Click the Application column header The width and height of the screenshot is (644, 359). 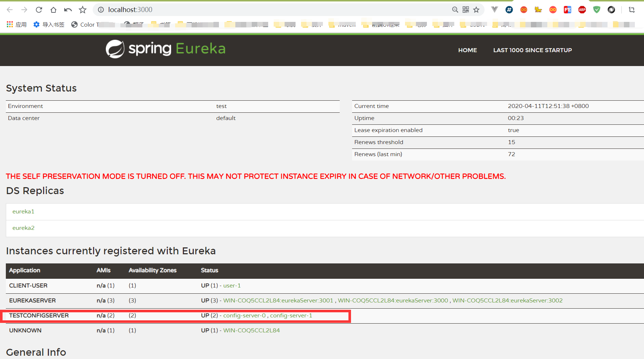[x=24, y=270]
